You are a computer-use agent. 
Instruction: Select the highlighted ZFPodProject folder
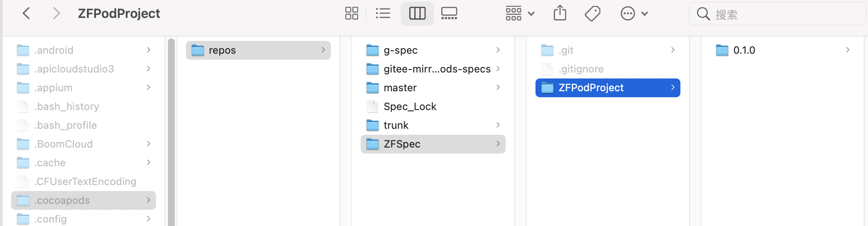point(608,88)
